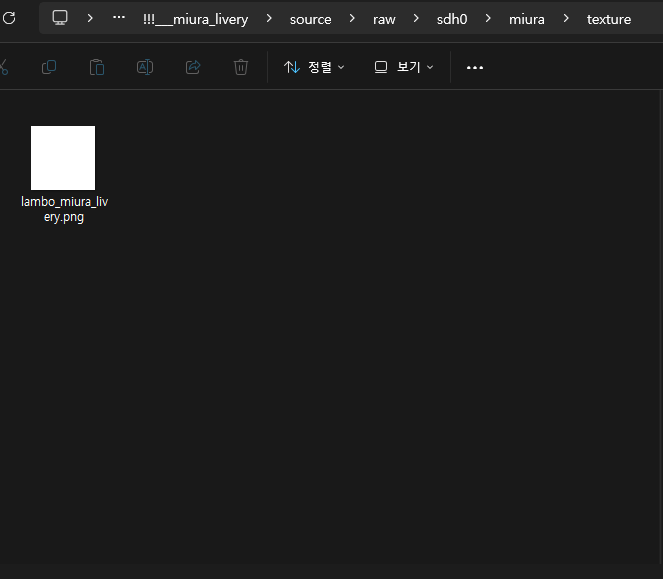The image size is (663, 579).
Task: Expand the chevron right after the source breadcrumb
Action: tap(352, 19)
